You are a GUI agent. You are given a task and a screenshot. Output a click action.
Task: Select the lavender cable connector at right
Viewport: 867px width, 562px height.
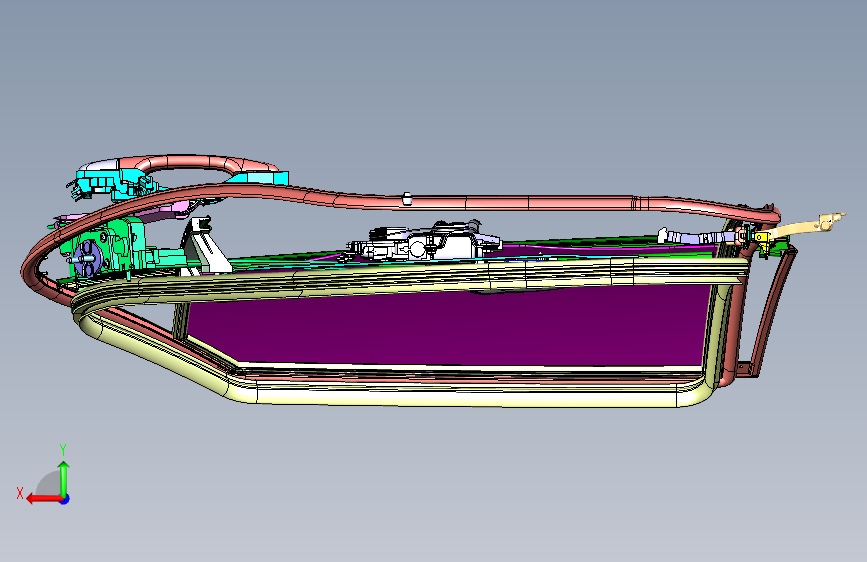click(x=699, y=237)
